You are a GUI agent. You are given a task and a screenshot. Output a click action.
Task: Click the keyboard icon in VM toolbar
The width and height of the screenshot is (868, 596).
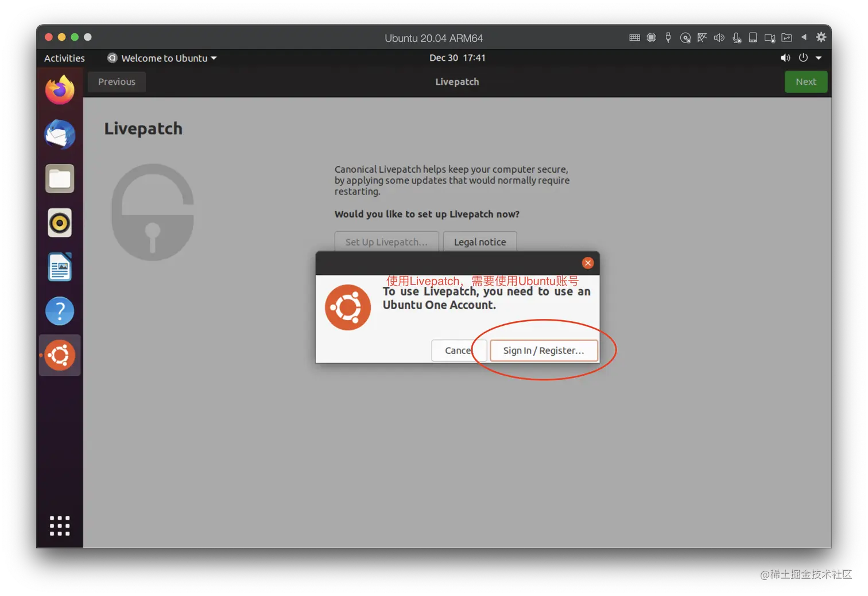[x=634, y=38]
